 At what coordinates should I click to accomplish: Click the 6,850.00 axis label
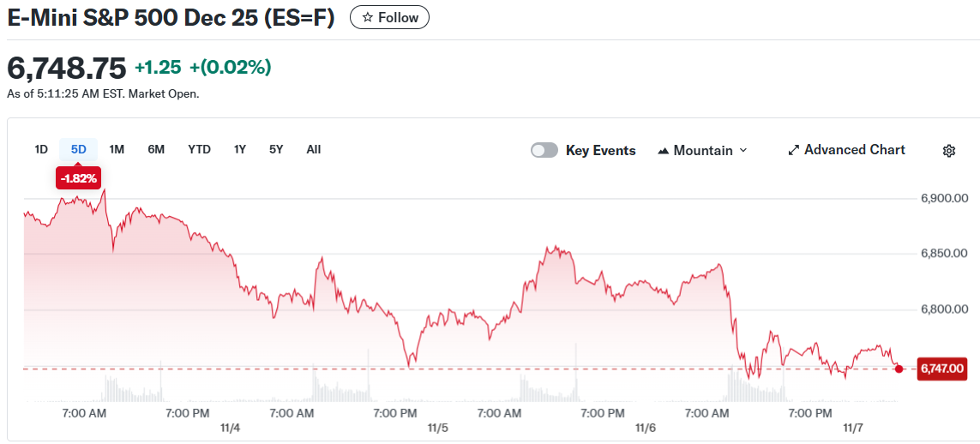coord(945,254)
